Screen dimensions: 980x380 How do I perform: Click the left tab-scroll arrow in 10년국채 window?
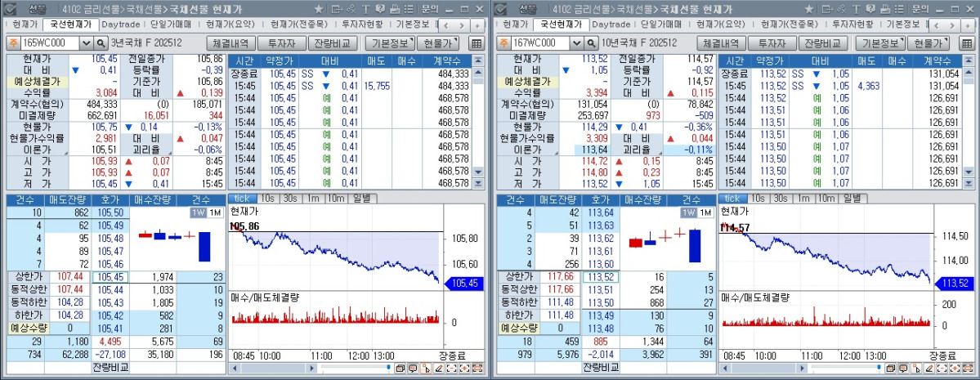pos(937,25)
